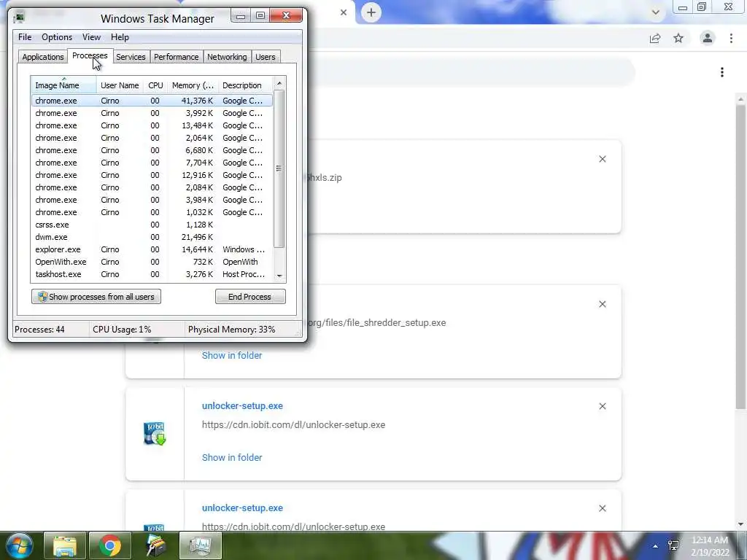Select csrss.exe process row
Viewport: 747px width, 560px height.
point(152,225)
